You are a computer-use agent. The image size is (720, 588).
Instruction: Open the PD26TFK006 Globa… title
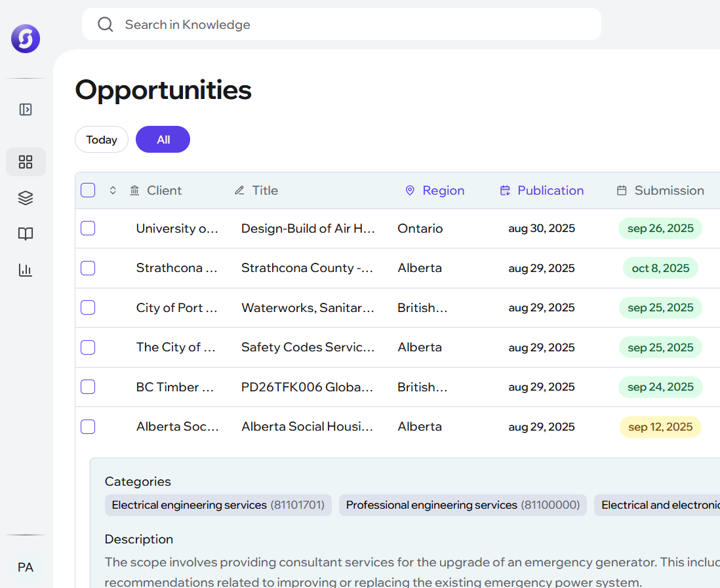(x=307, y=387)
